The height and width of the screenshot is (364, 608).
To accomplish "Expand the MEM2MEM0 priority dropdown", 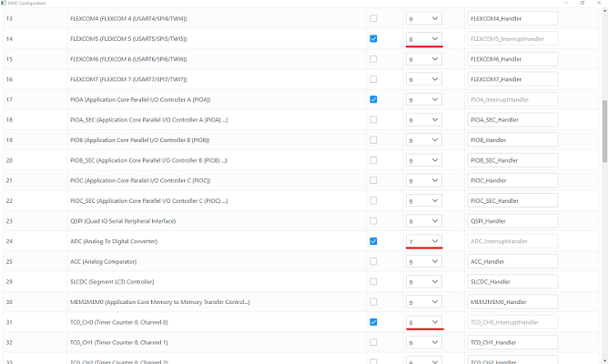I will 424,302.
